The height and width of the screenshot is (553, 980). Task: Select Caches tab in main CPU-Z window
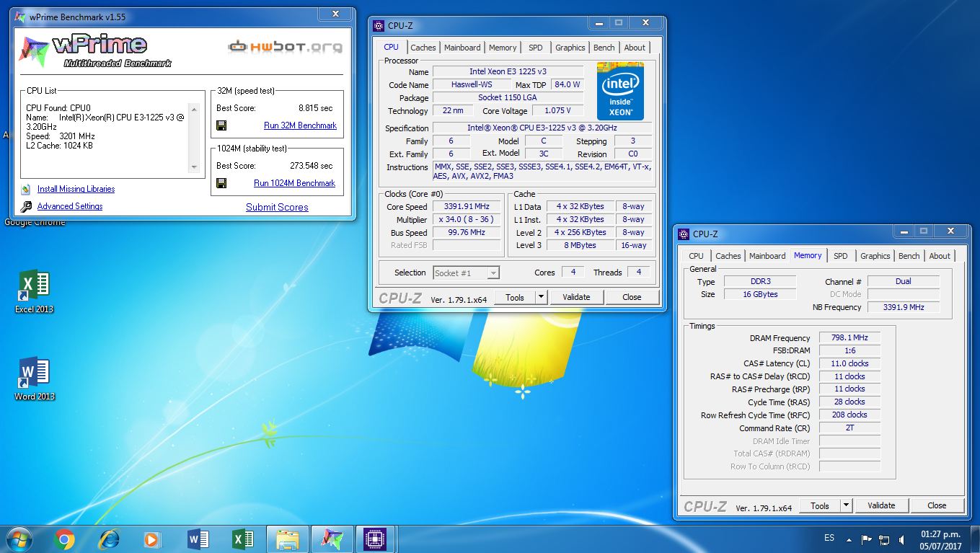click(x=423, y=48)
